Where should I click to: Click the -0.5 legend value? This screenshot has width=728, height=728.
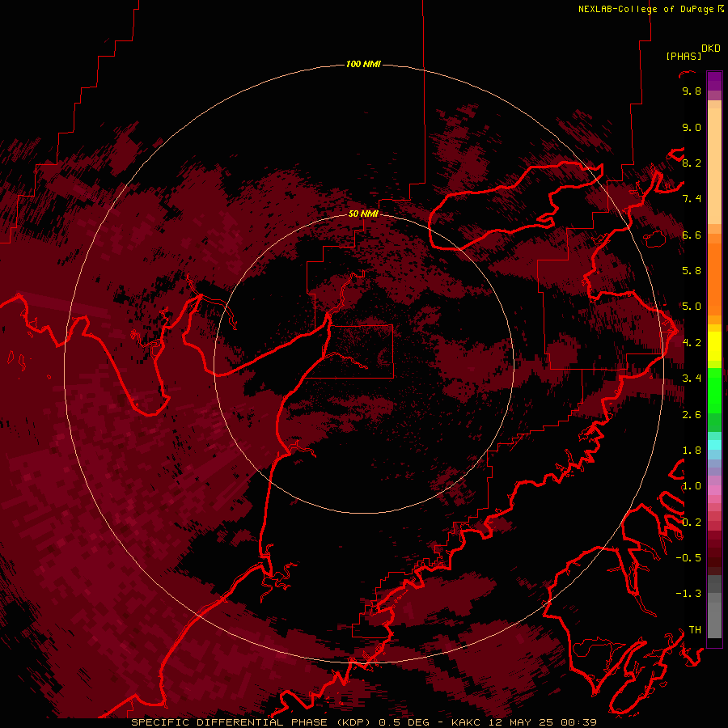click(x=688, y=558)
